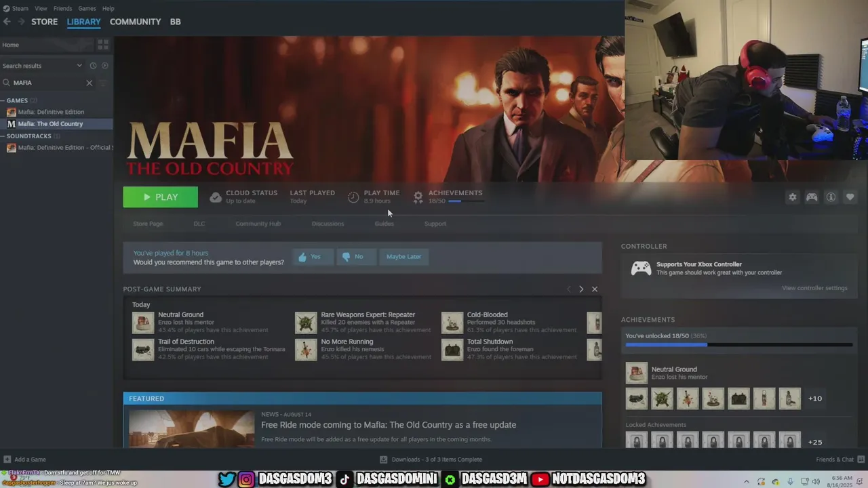
Task: Toggle the library grid view icon
Action: [x=103, y=45]
